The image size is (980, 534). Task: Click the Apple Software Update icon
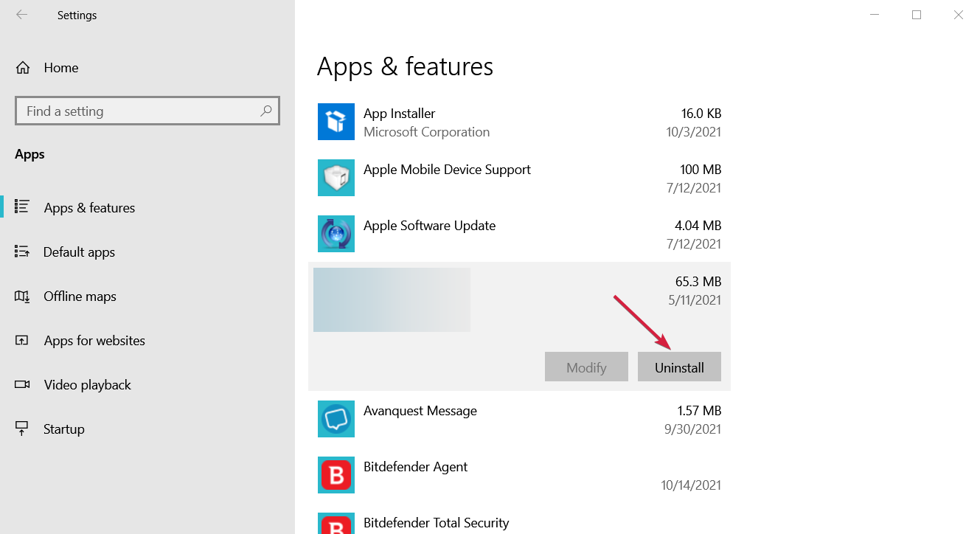coord(336,234)
